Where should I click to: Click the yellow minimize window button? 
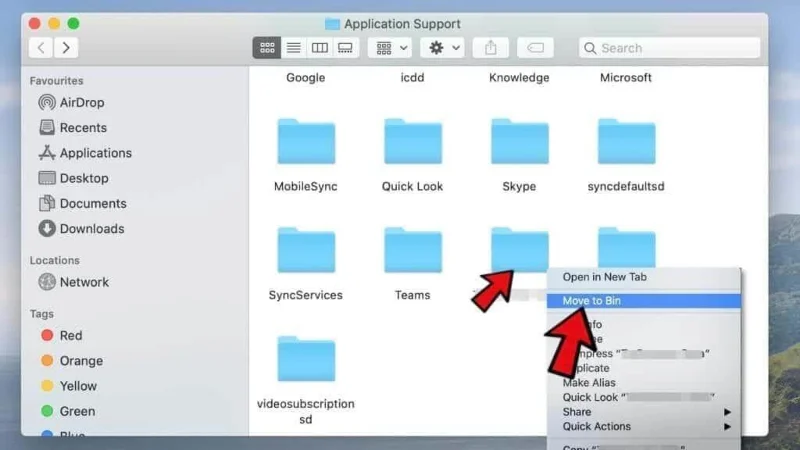[x=54, y=23]
